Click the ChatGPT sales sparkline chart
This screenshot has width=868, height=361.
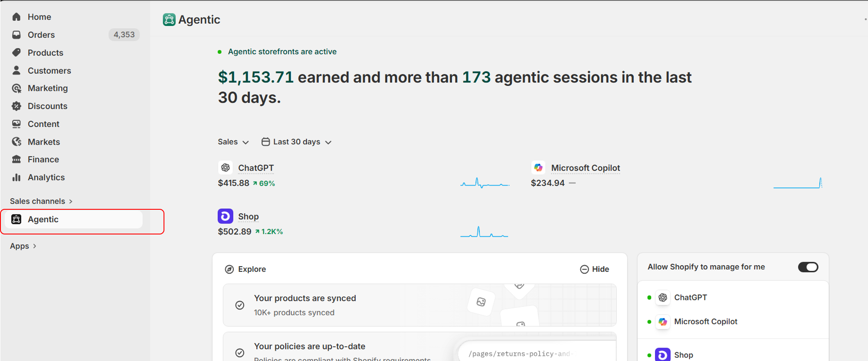485,183
